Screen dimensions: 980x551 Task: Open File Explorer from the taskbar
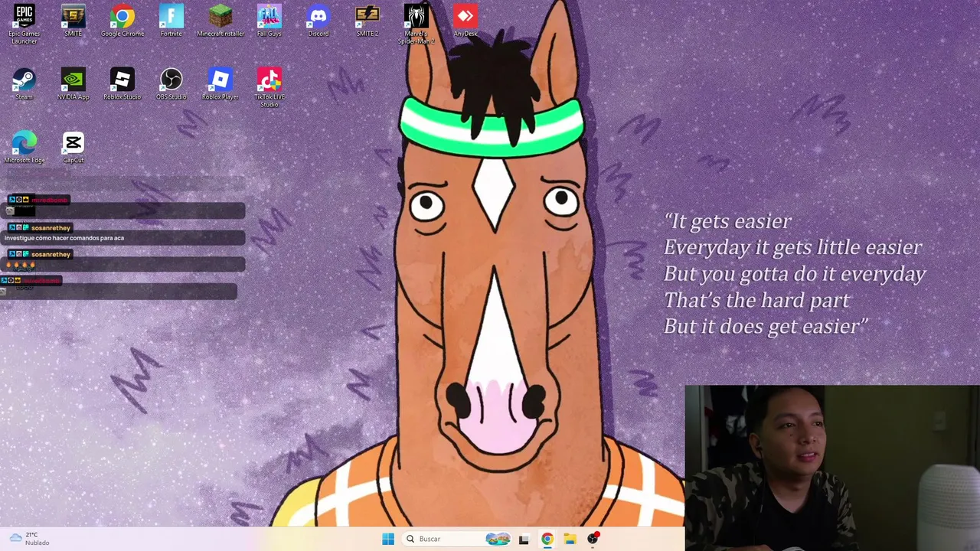(570, 539)
